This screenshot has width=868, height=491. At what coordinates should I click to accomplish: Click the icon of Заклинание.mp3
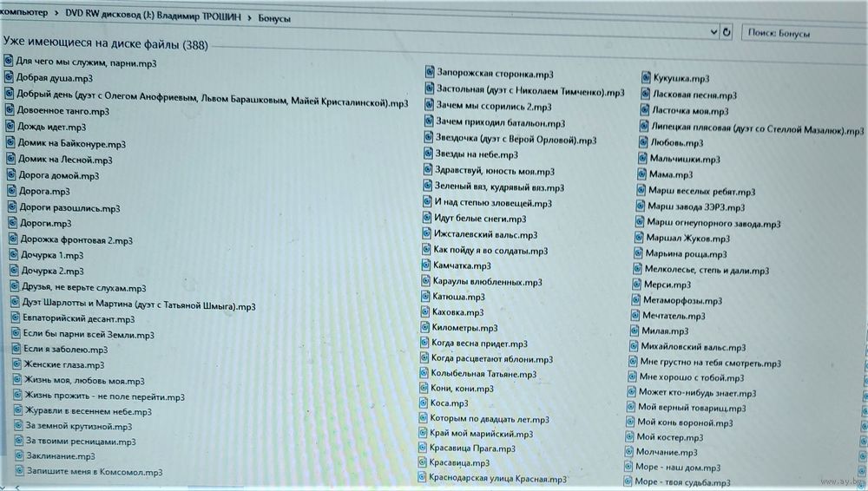pyautogui.click(x=19, y=455)
